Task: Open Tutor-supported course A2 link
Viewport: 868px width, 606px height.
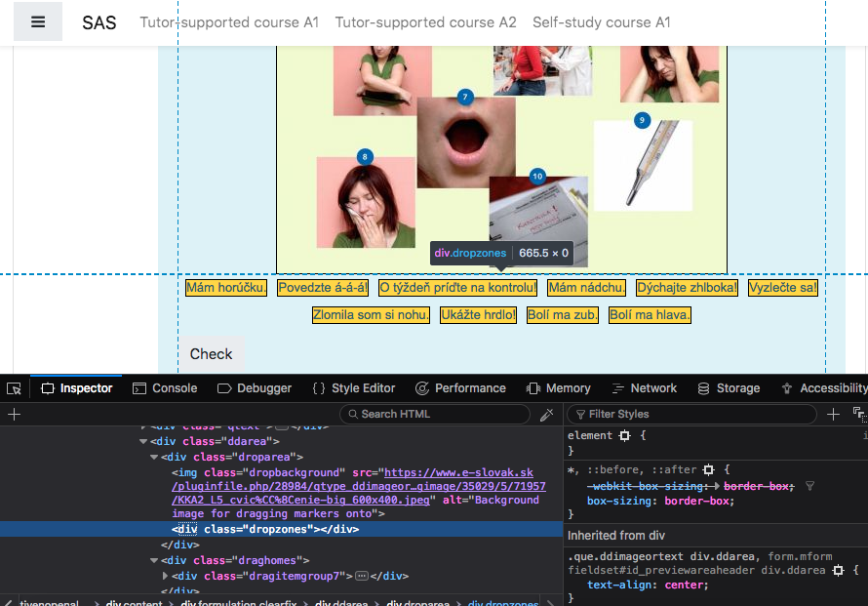Action: (x=425, y=22)
